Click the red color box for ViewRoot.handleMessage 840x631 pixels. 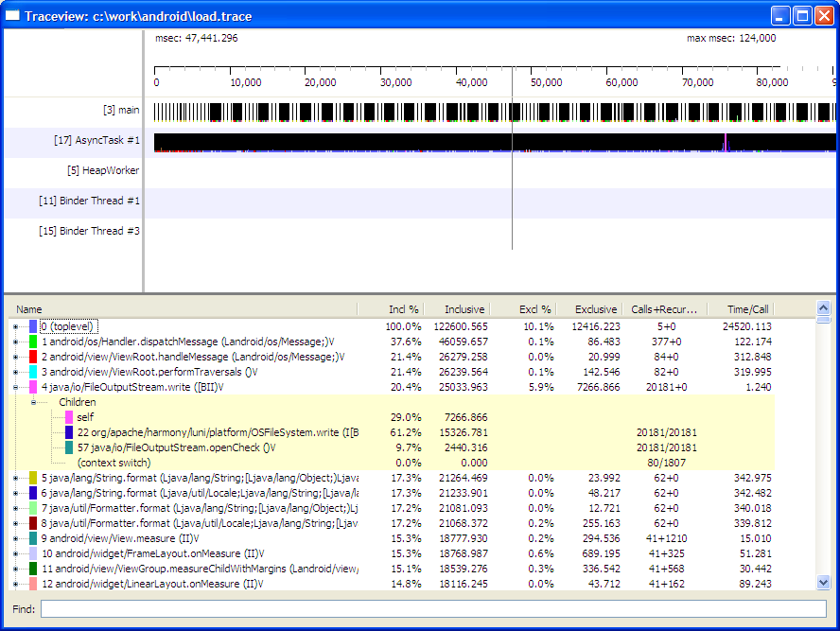tap(33, 357)
